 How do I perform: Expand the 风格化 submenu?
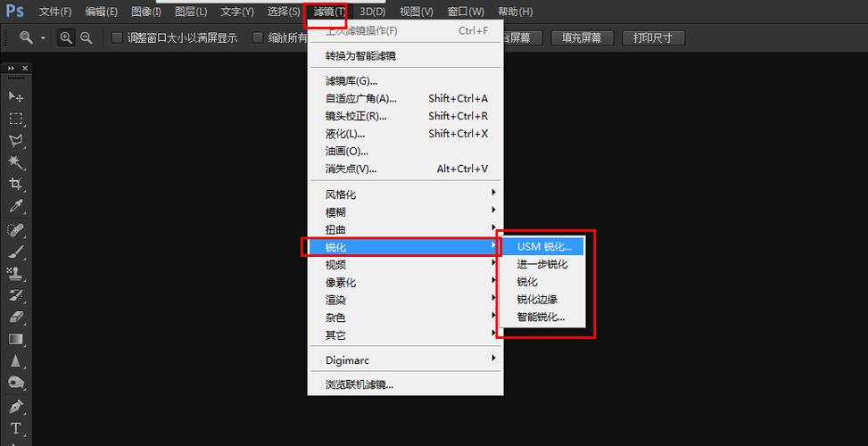pyautogui.click(x=405, y=194)
